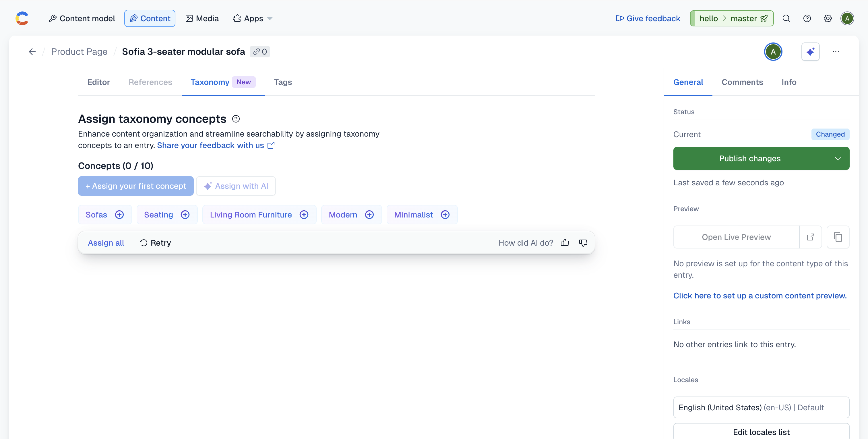Expand the Publish changes dropdown arrow

(838, 158)
